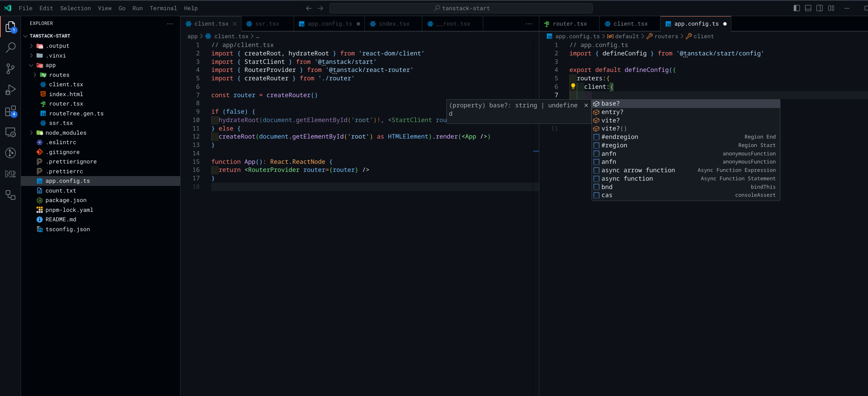
Task: Go back with the navigation arrow
Action: [309, 8]
